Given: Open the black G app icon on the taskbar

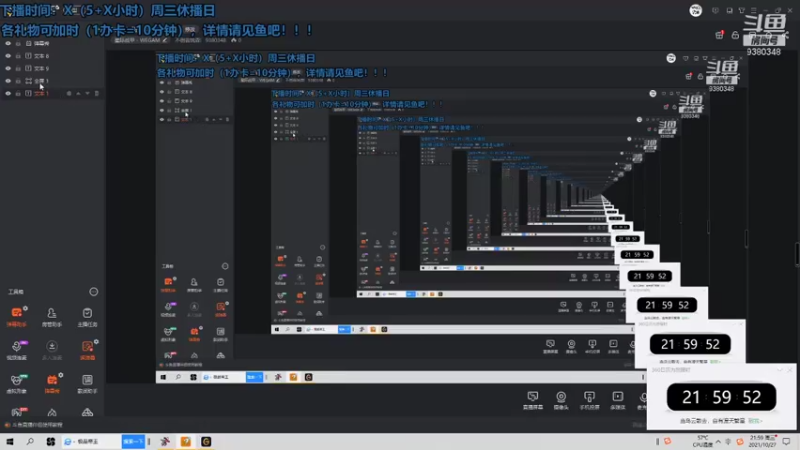Looking at the screenshot, I should [206, 442].
